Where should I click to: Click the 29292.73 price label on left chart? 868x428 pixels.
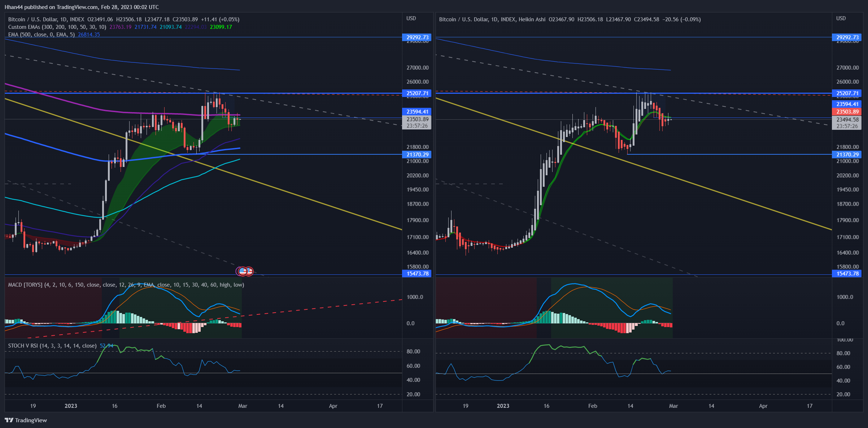click(417, 37)
